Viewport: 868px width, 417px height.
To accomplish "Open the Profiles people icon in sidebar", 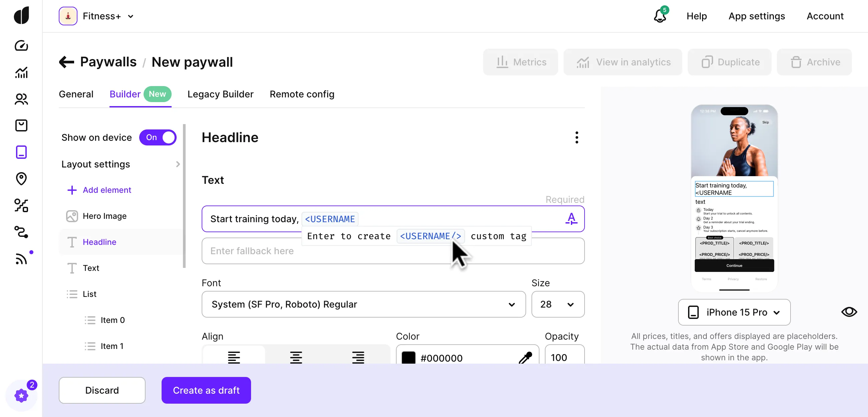I will [x=21, y=99].
